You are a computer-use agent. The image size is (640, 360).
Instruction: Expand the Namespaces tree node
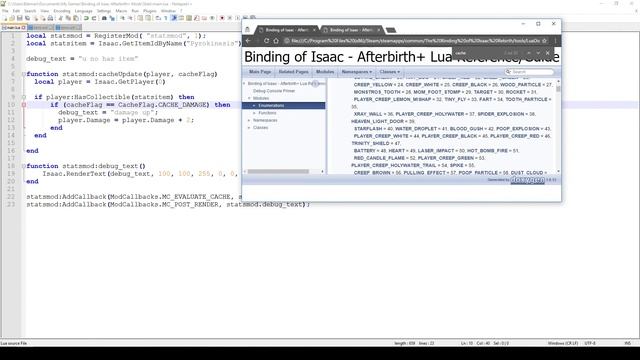pyautogui.click(x=249, y=120)
